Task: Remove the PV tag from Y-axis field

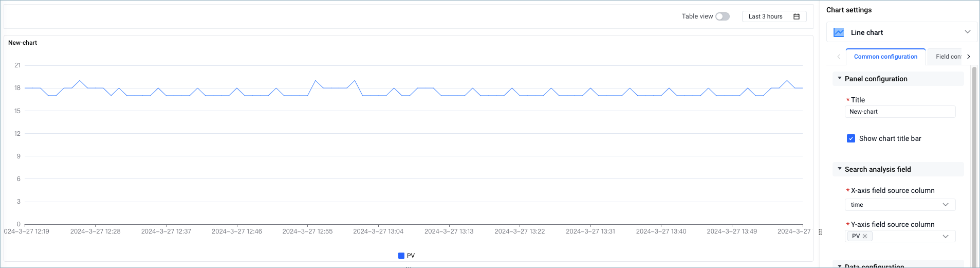Action: [865, 236]
